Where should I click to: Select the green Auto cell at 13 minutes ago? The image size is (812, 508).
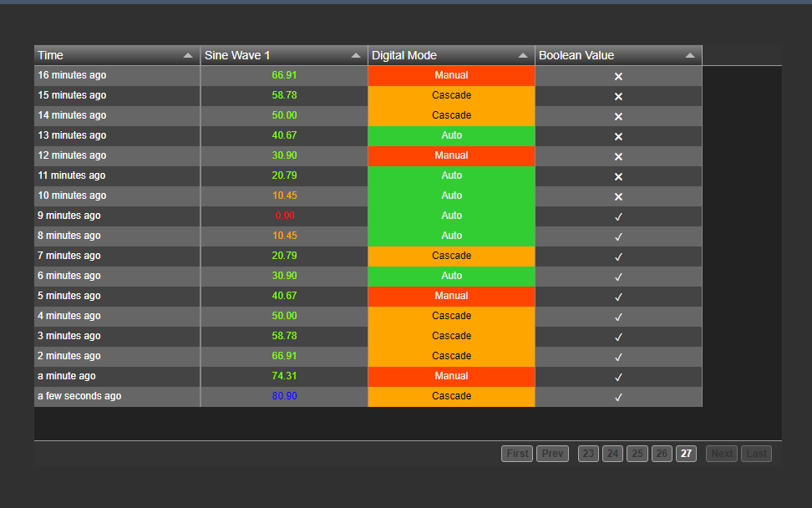(x=452, y=135)
